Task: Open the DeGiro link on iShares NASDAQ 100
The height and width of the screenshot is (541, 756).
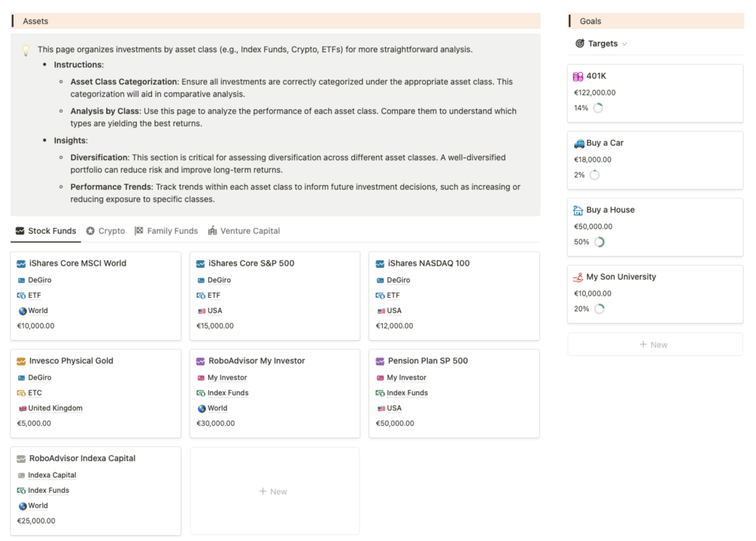Action: [x=398, y=280]
